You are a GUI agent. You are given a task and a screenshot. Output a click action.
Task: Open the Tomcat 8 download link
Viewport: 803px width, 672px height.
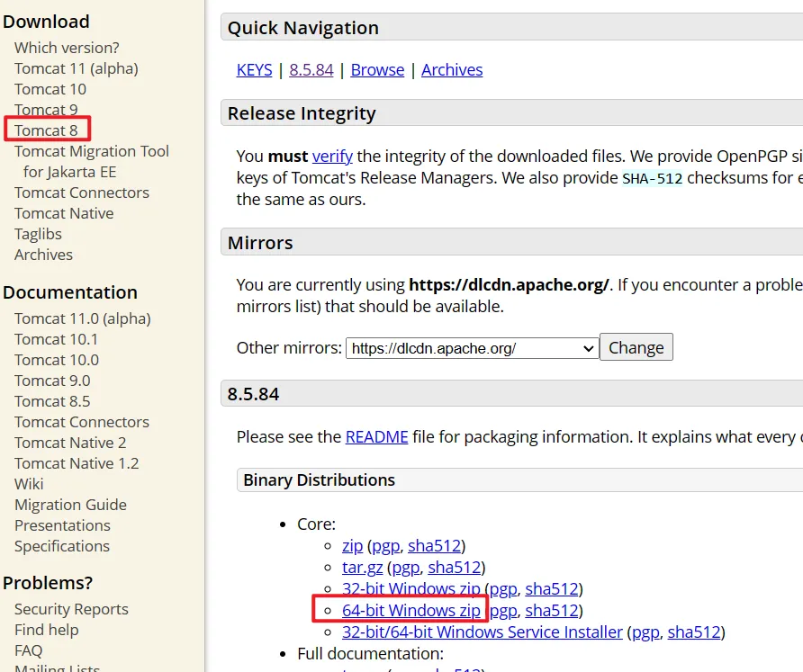click(x=46, y=130)
